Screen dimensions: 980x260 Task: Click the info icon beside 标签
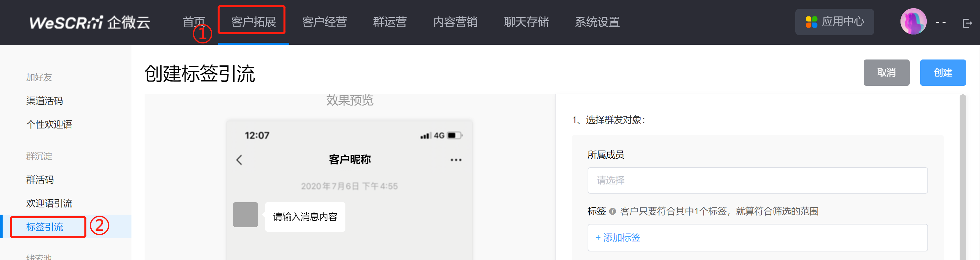pyautogui.click(x=613, y=212)
